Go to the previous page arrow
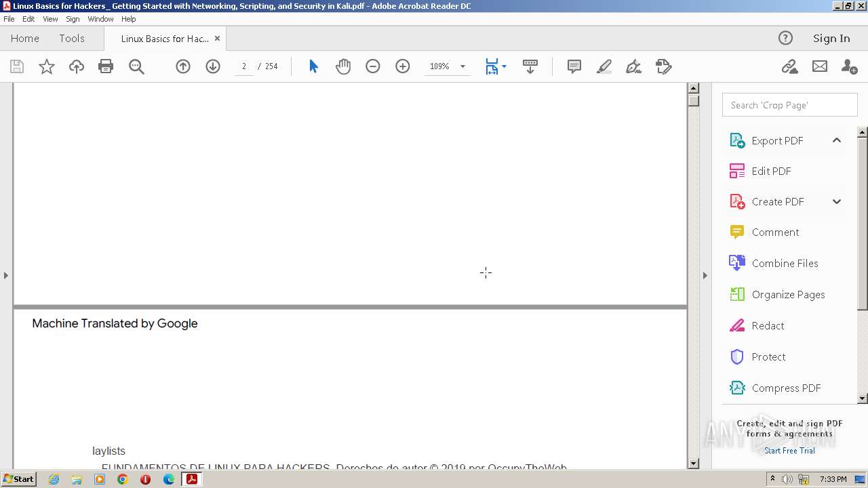This screenshot has width=868, height=488. pos(183,66)
